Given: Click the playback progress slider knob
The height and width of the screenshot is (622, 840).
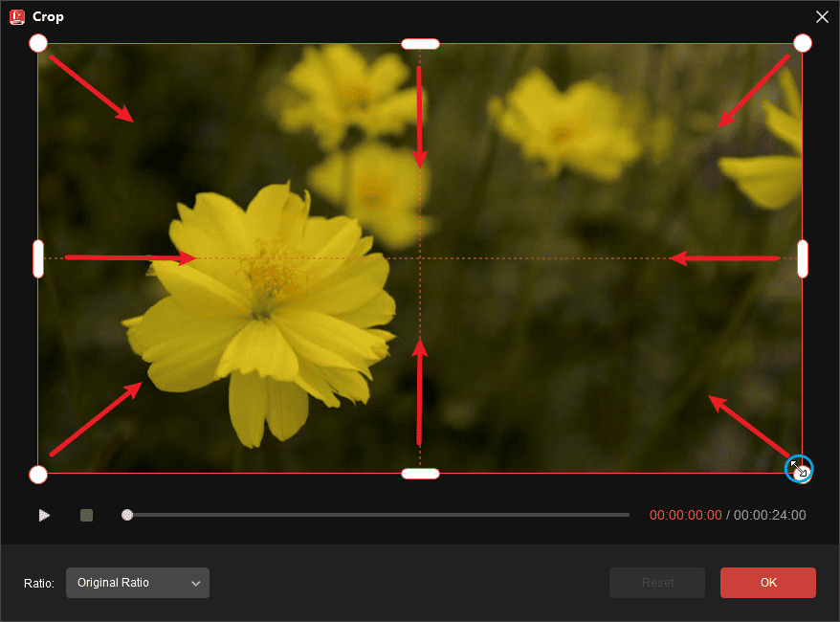Looking at the screenshot, I should pos(127,515).
